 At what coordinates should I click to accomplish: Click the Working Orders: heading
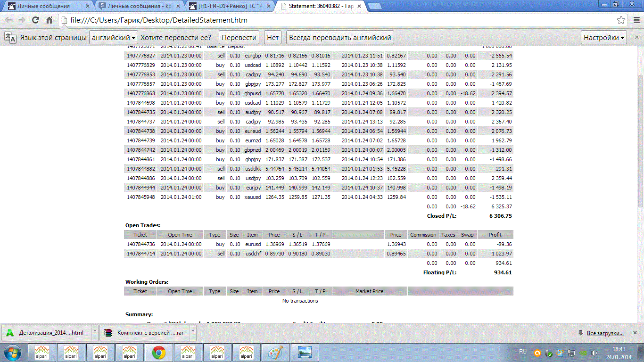147,282
